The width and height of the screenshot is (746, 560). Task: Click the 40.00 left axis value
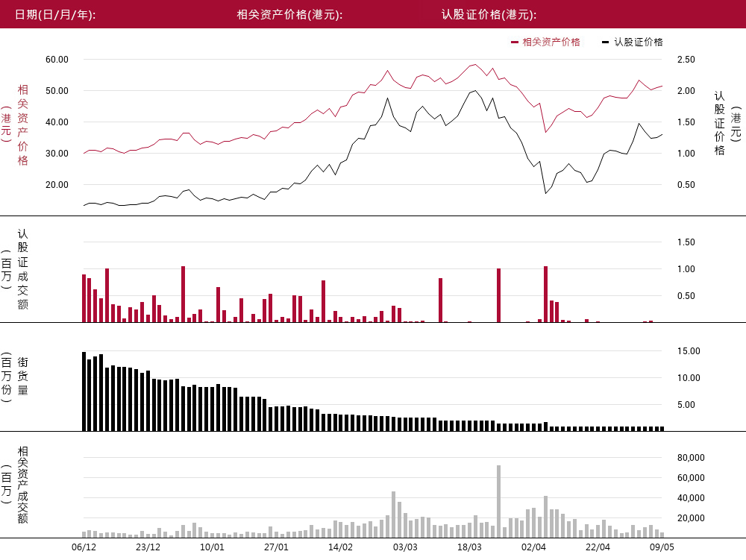(x=57, y=122)
